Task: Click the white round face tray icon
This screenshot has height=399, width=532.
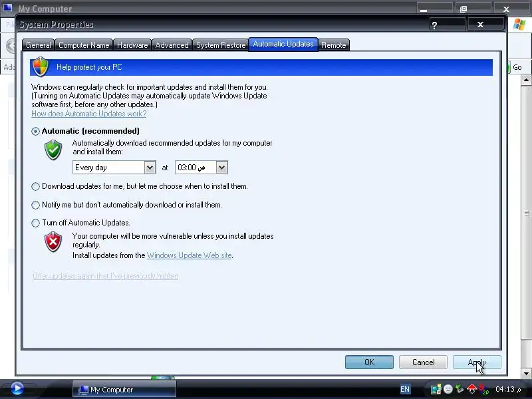Action: click(x=448, y=389)
